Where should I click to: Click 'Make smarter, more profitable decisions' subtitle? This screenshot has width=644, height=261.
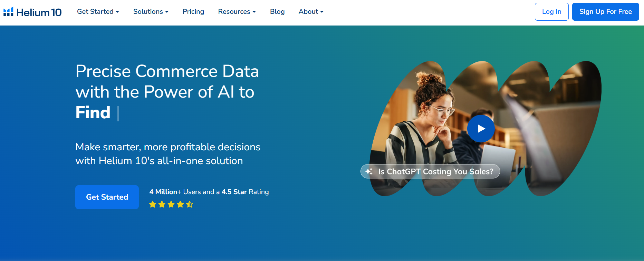pos(168,147)
